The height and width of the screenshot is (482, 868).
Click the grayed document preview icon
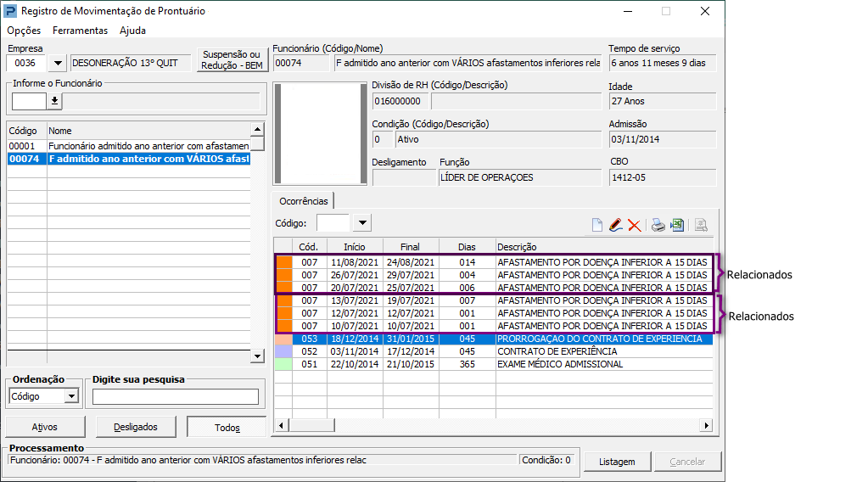tap(701, 225)
